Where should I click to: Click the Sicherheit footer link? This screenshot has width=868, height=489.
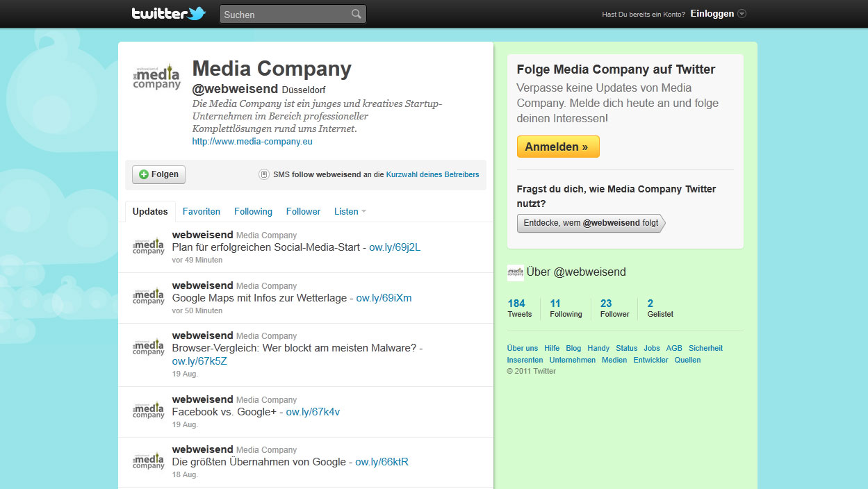705,348
